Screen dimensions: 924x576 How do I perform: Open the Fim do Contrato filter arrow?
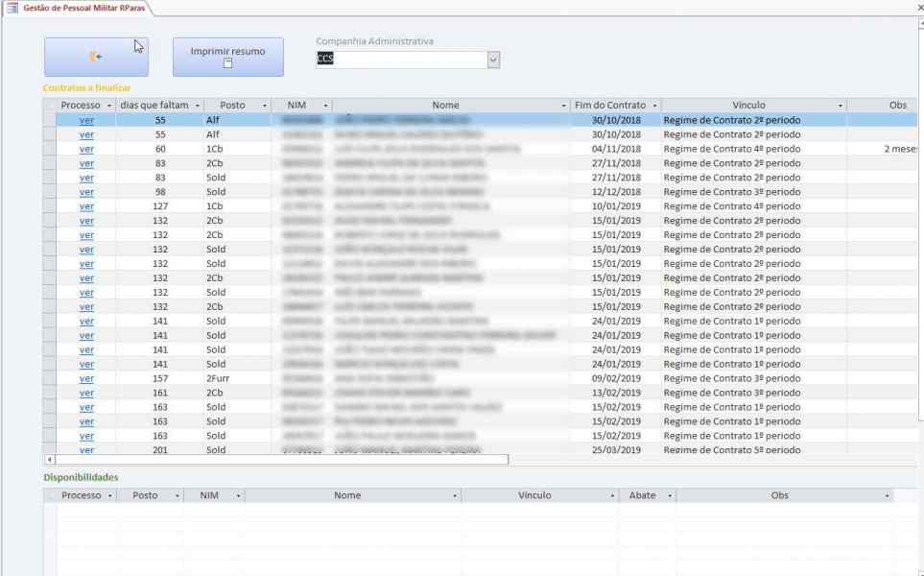point(654,105)
